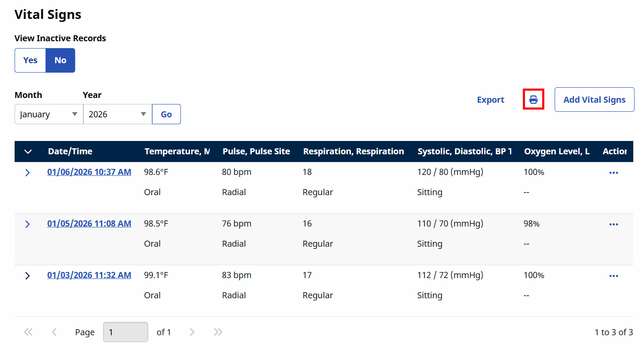The width and height of the screenshot is (644, 352).
Task: Click the page number input field
Action: click(125, 332)
